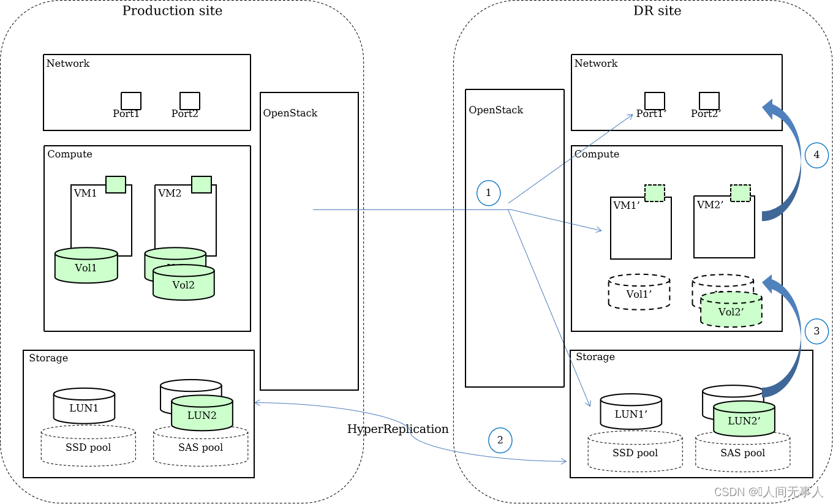Click the dashed green square atop VM2'
Screen dimensions: 833x504
[741, 193]
